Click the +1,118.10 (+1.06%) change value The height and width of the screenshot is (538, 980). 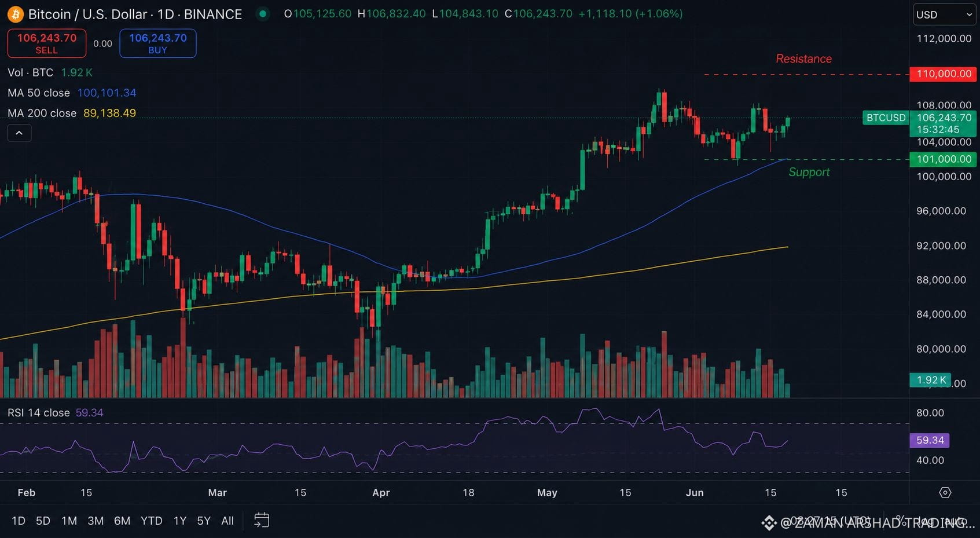(x=630, y=13)
